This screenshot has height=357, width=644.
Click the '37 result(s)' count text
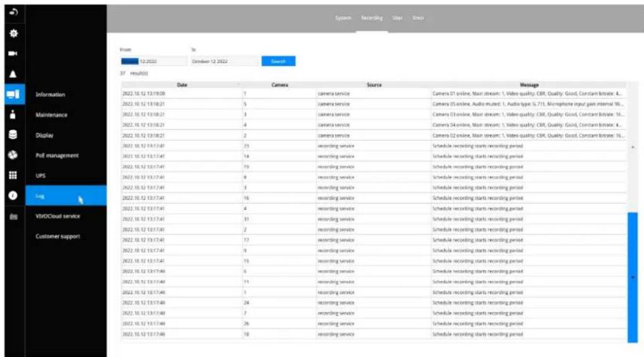134,73
